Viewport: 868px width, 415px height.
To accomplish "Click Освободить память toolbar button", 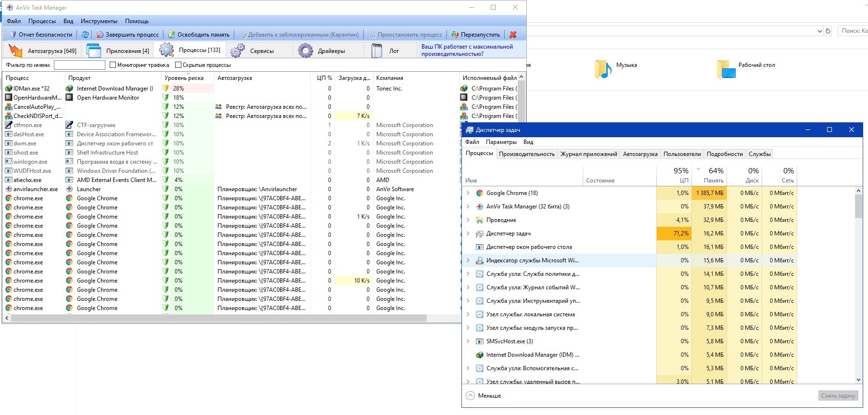I will 199,35.
